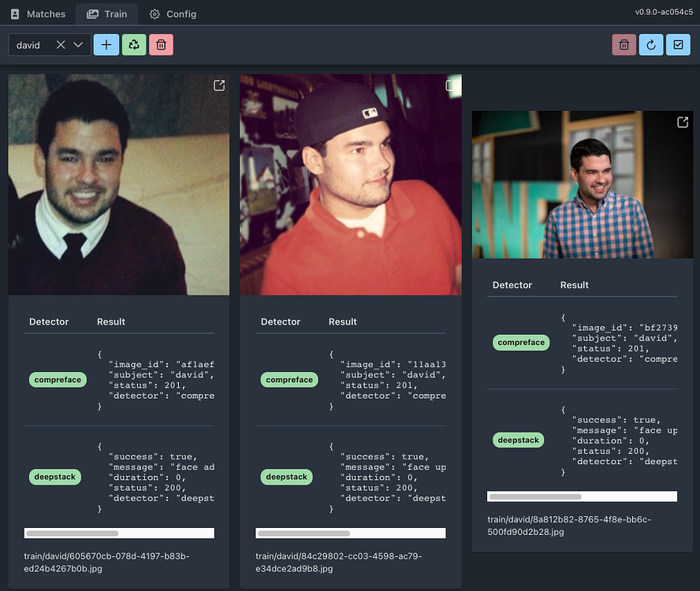Click the external link icon on the red-shirt photo
Image resolution: width=700 pixels, height=591 pixels.
point(450,85)
